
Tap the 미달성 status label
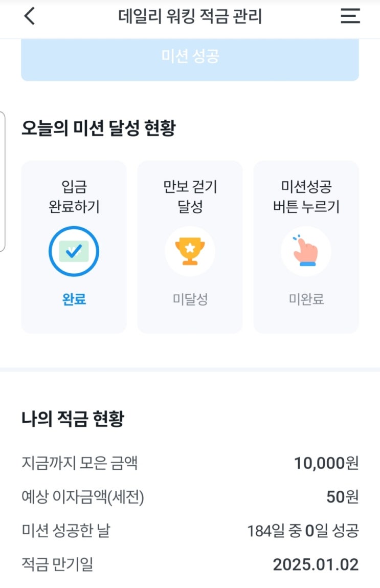pyautogui.click(x=190, y=299)
